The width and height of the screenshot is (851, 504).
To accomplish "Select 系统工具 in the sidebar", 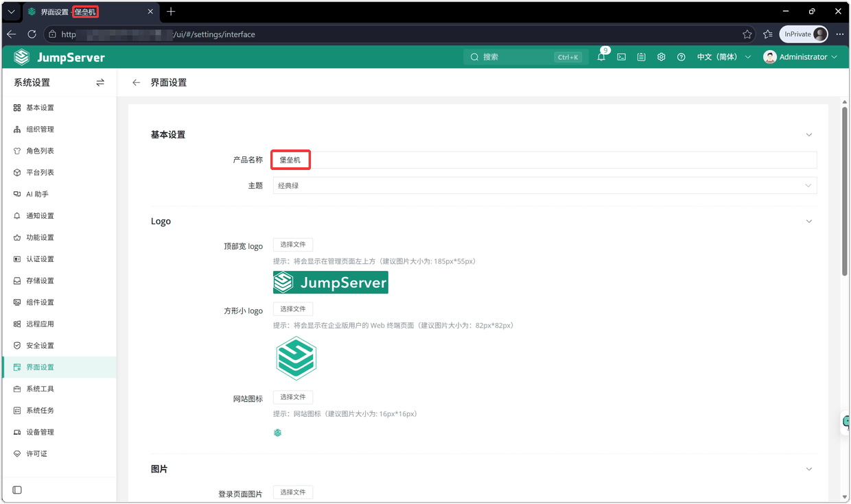I will (x=59, y=389).
